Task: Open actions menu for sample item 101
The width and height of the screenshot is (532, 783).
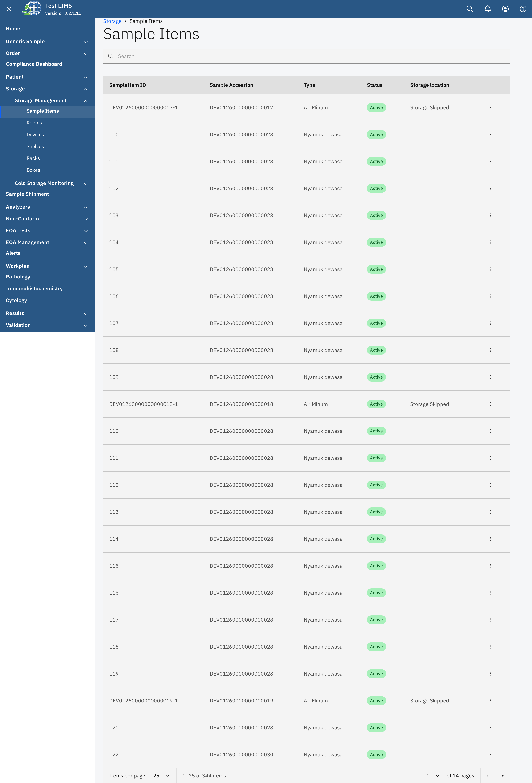Action: coord(490,161)
